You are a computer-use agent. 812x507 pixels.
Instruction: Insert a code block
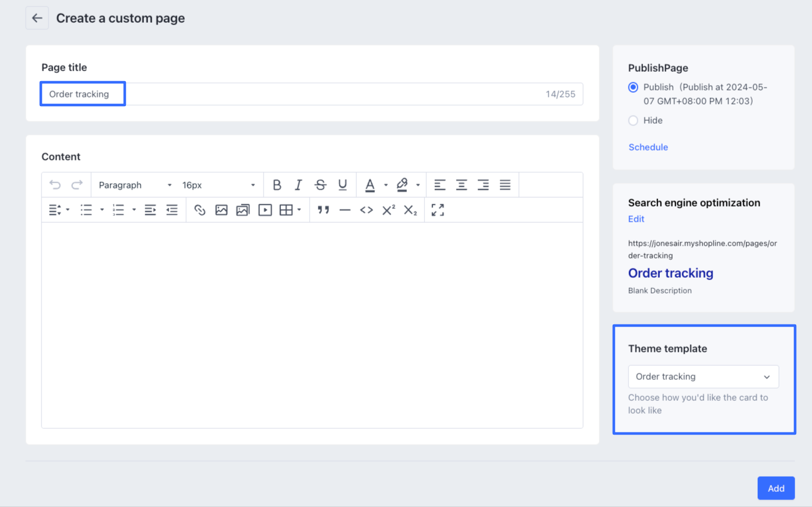tap(366, 210)
